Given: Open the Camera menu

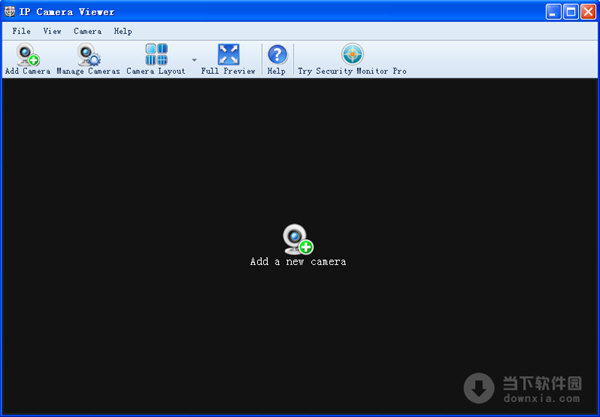Looking at the screenshot, I should (x=88, y=31).
